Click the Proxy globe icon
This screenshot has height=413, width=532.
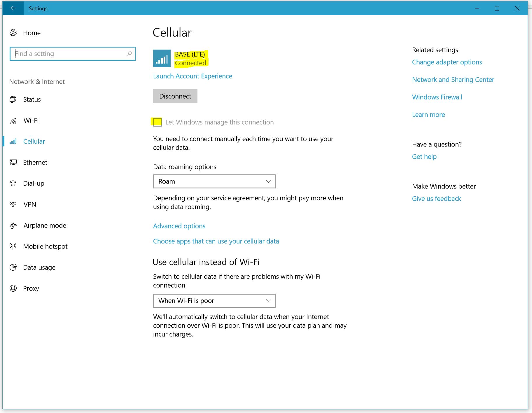pos(13,288)
